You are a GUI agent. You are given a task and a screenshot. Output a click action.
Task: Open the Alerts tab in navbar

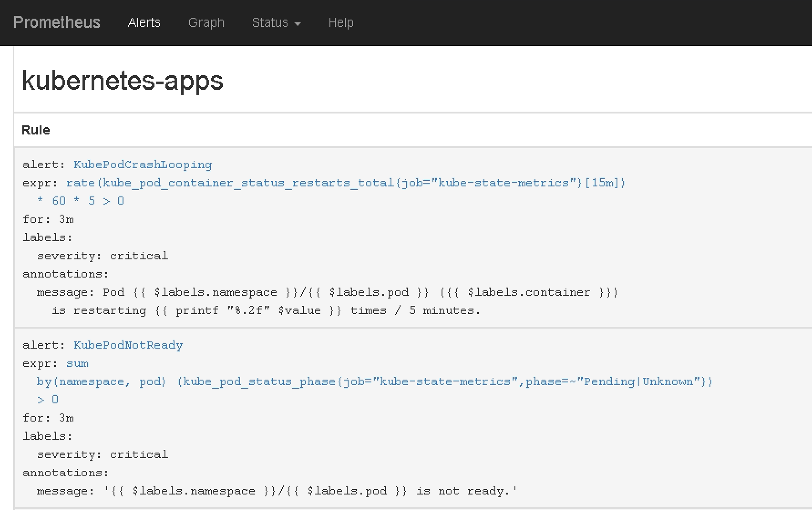coord(144,22)
